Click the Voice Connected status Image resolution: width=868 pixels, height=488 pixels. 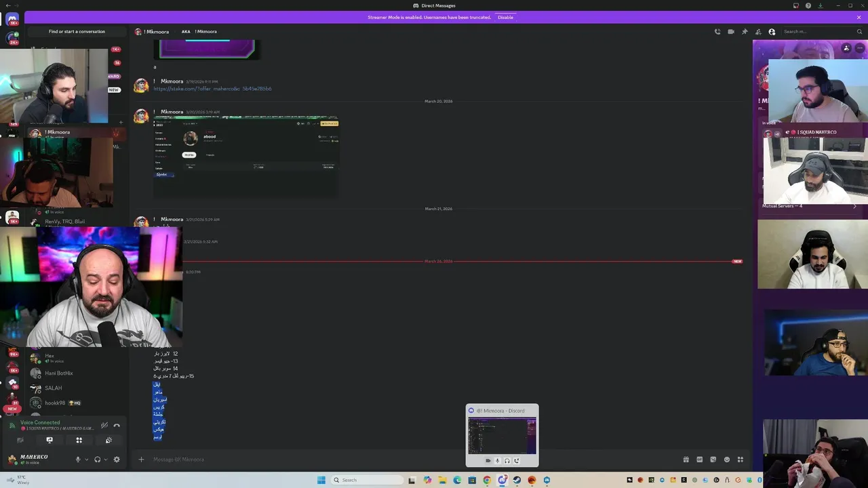(x=40, y=422)
